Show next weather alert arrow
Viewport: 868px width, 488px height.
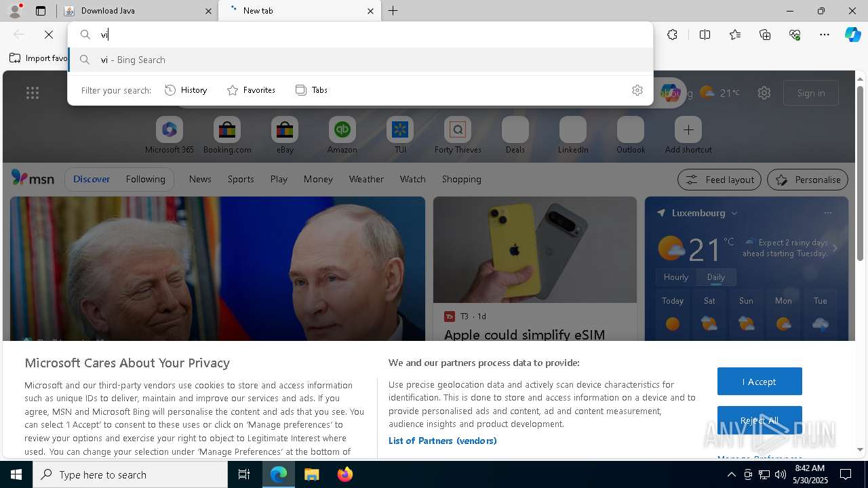[x=835, y=248]
